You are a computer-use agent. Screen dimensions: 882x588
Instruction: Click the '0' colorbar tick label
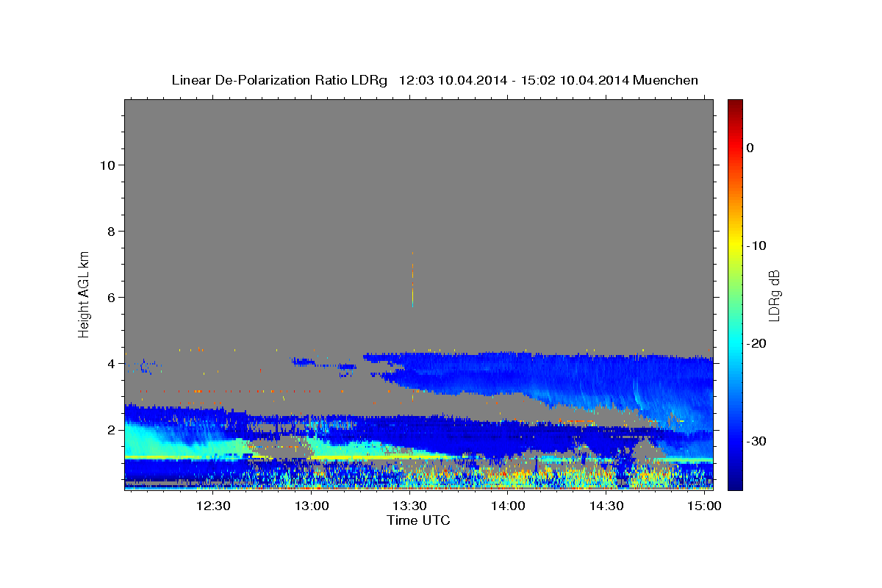750,148
